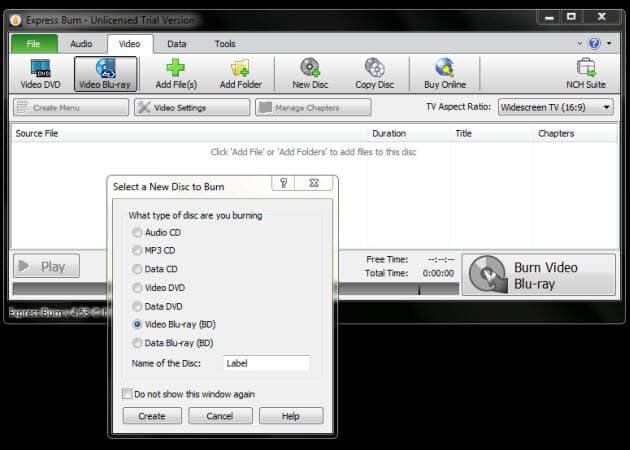Switch to the Audio tab
The width and height of the screenshot is (630, 450).
coord(81,44)
